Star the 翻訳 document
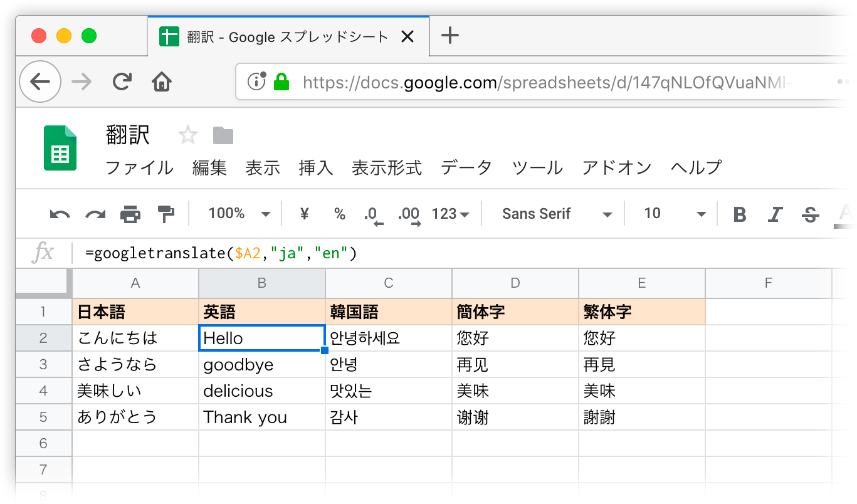 (188, 135)
